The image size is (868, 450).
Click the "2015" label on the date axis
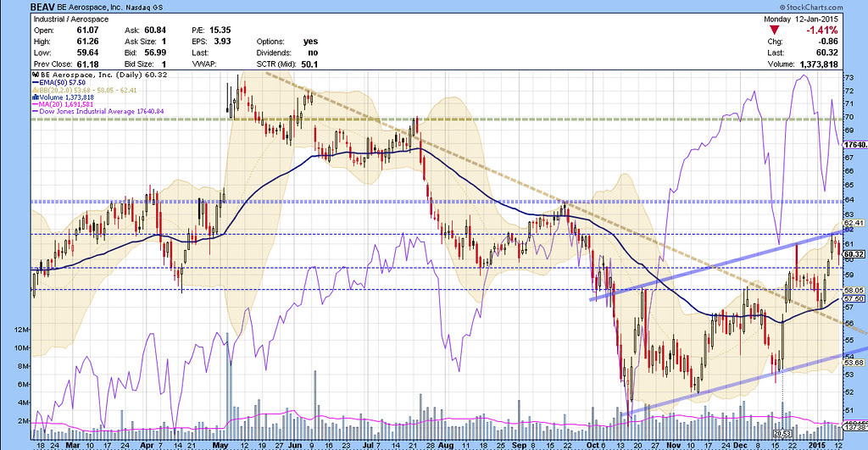tap(816, 445)
